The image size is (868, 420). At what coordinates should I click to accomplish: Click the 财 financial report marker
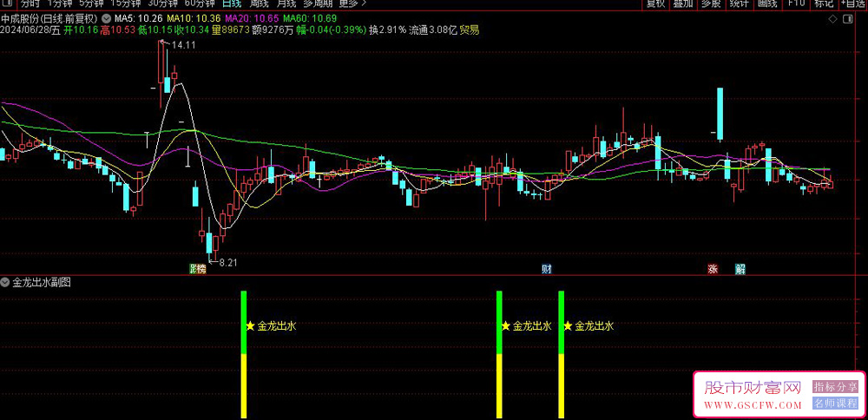(546, 270)
